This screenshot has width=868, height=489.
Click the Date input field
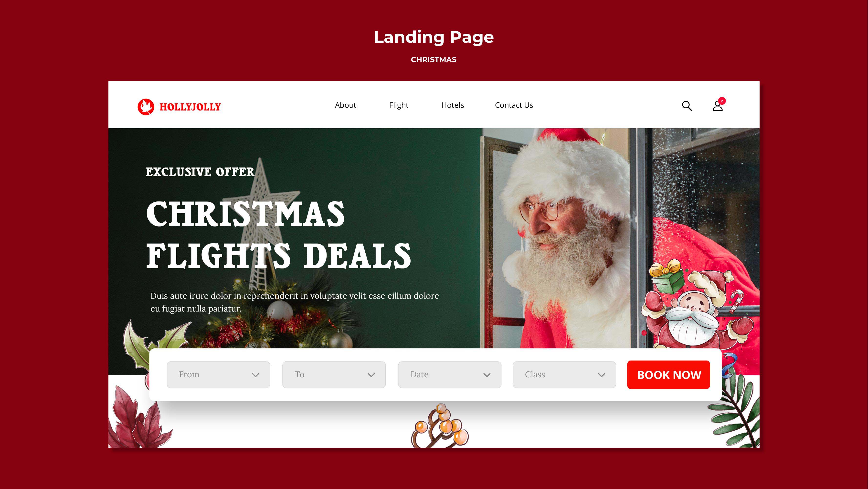(x=449, y=374)
